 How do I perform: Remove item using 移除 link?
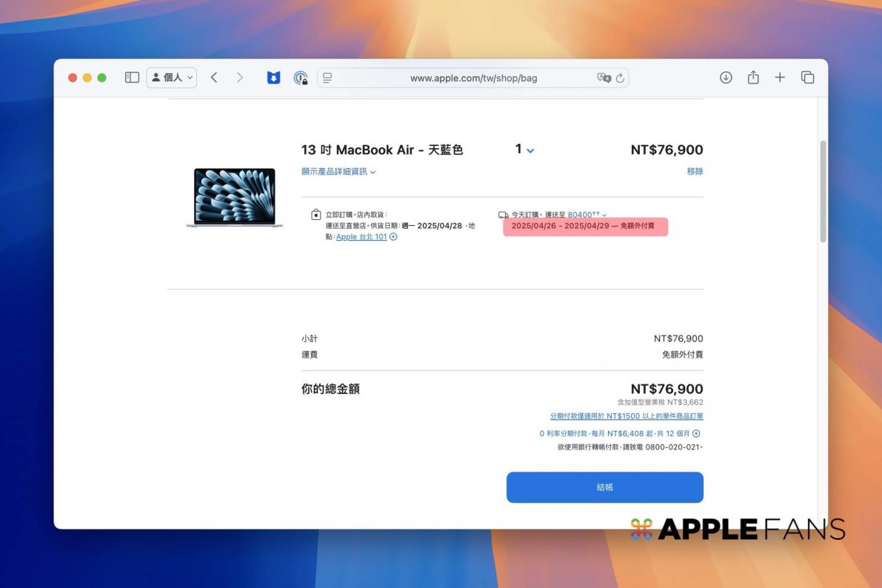tap(695, 171)
